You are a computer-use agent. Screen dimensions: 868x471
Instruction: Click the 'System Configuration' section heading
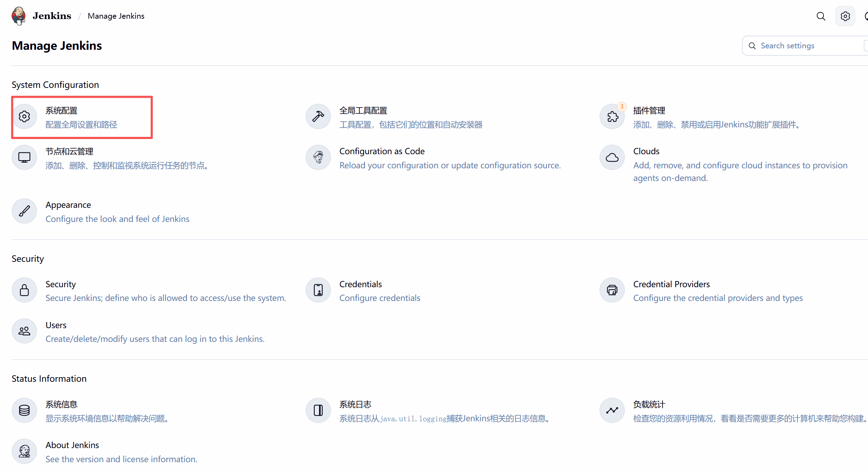coord(55,85)
